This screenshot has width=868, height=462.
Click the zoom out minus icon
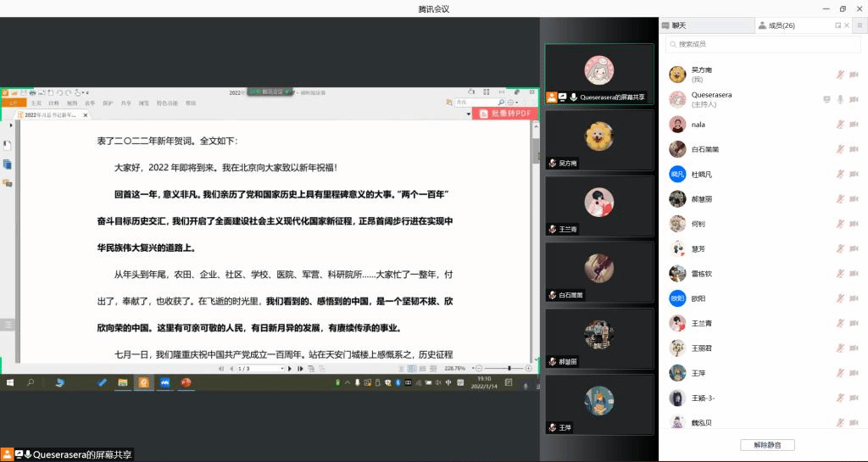pos(478,368)
